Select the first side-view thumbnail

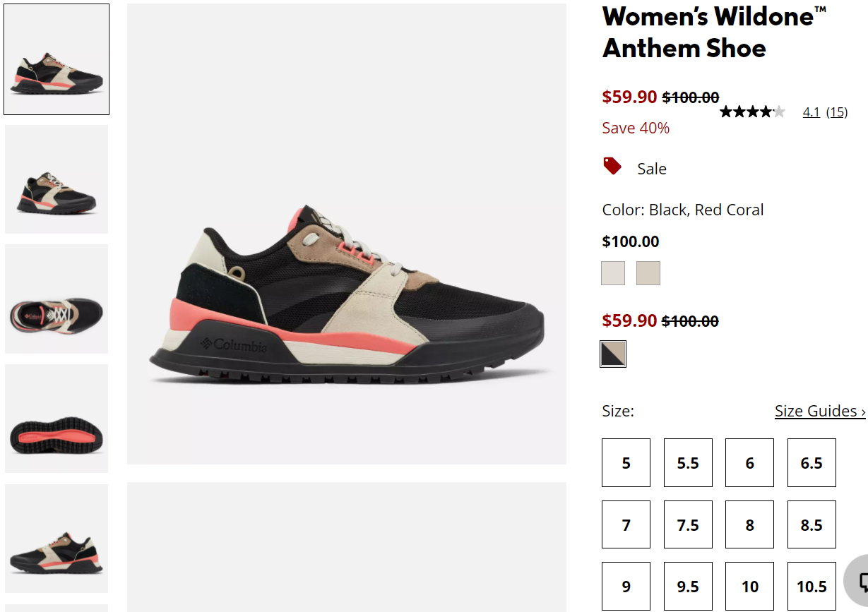(x=57, y=59)
